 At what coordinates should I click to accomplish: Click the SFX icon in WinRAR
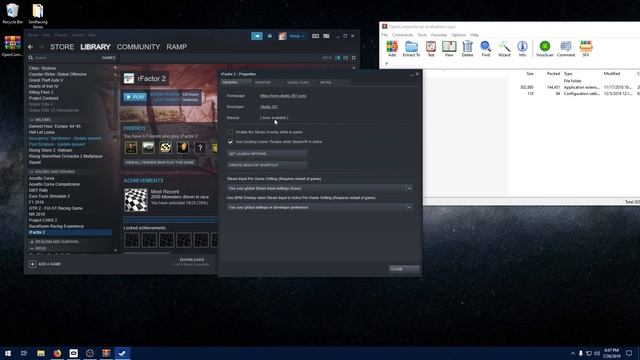586,48
